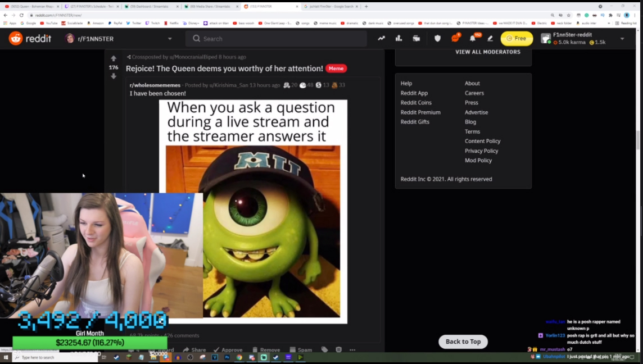Open the YouTube bookmark in bookmarks bar

tap(49, 24)
